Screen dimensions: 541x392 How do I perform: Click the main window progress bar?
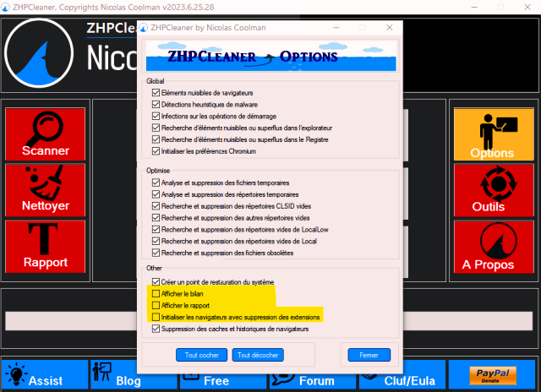[x=269, y=321]
